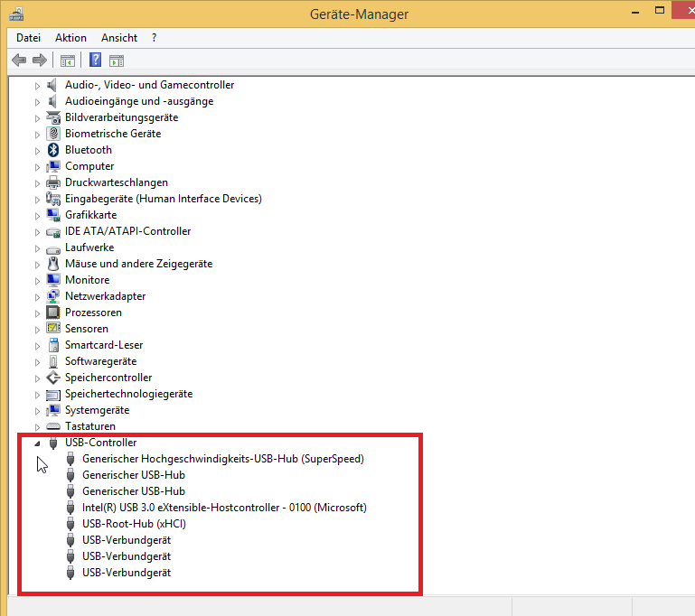The width and height of the screenshot is (695, 616).
Task: Click the Monitore screen icon
Action: click(53, 280)
